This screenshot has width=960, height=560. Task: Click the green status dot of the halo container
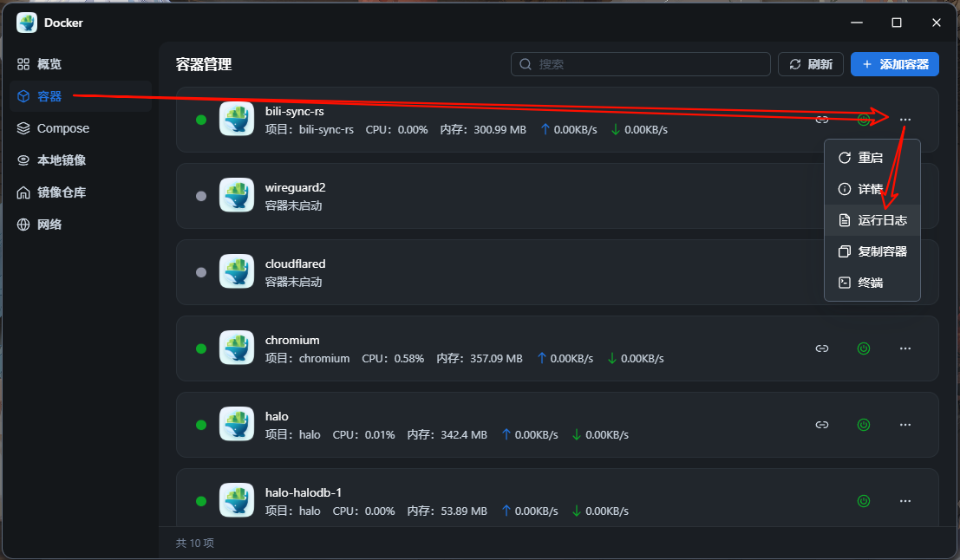tap(201, 425)
